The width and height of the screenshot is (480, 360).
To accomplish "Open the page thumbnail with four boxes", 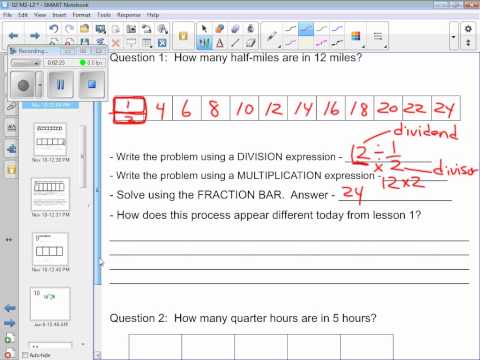I will coord(50,249).
